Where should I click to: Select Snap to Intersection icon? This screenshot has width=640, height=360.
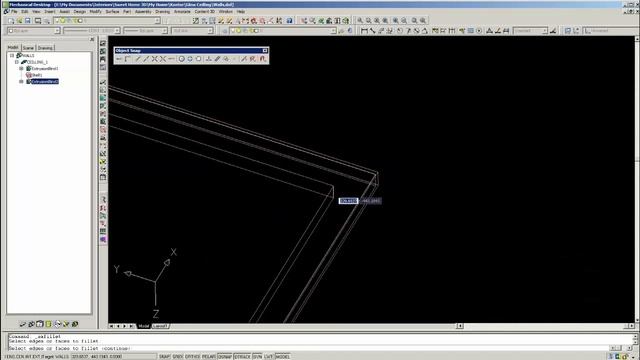tap(154, 59)
